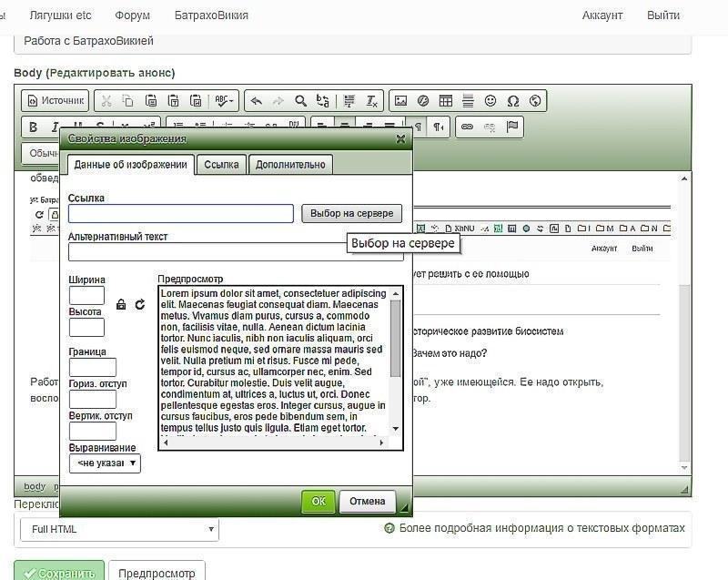The image size is (728, 580).
Task: Click the Insert Link chain icon
Action: [x=467, y=127]
